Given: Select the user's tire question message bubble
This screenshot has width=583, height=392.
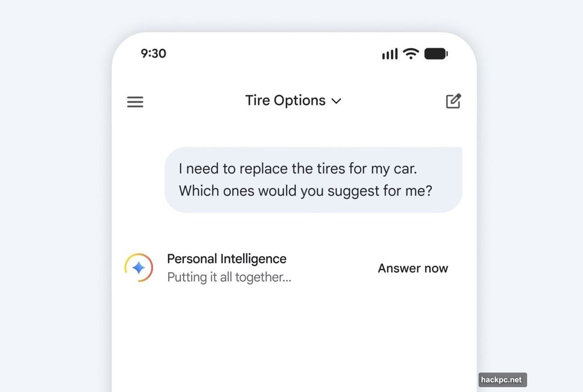Looking at the screenshot, I should pyautogui.click(x=313, y=180).
